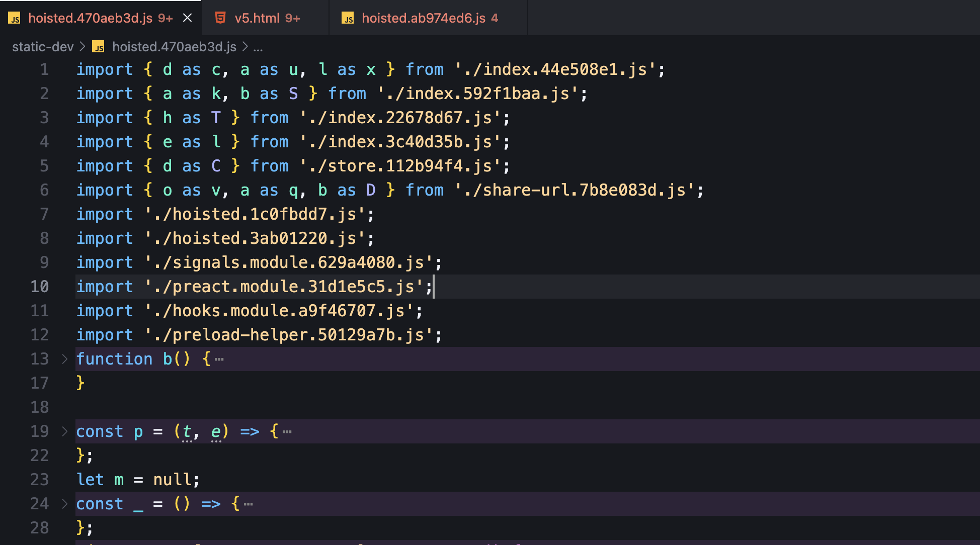980x545 pixels.
Task: Click line number 10 in the gutter
Action: click(x=40, y=286)
